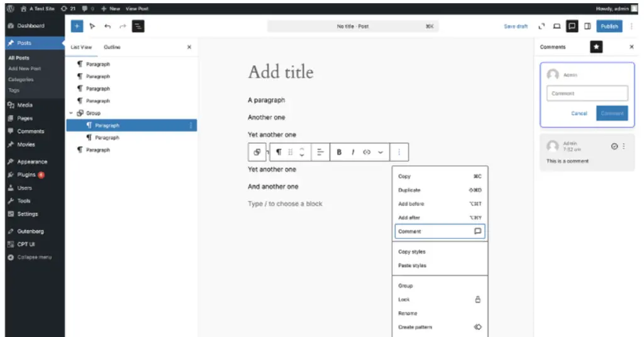Viewport: 644px width, 337px height.
Task: Click the drag handle in the block toolbar
Action: (x=291, y=152)
